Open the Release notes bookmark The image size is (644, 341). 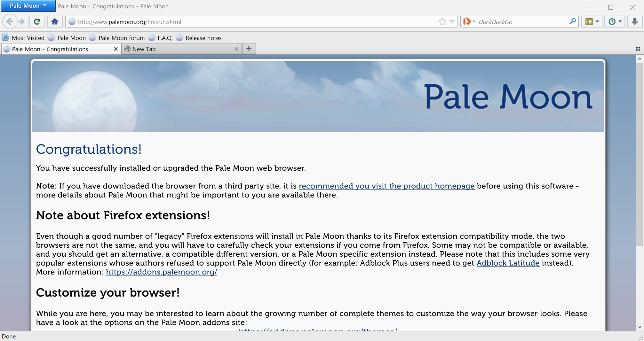(199, 38)
